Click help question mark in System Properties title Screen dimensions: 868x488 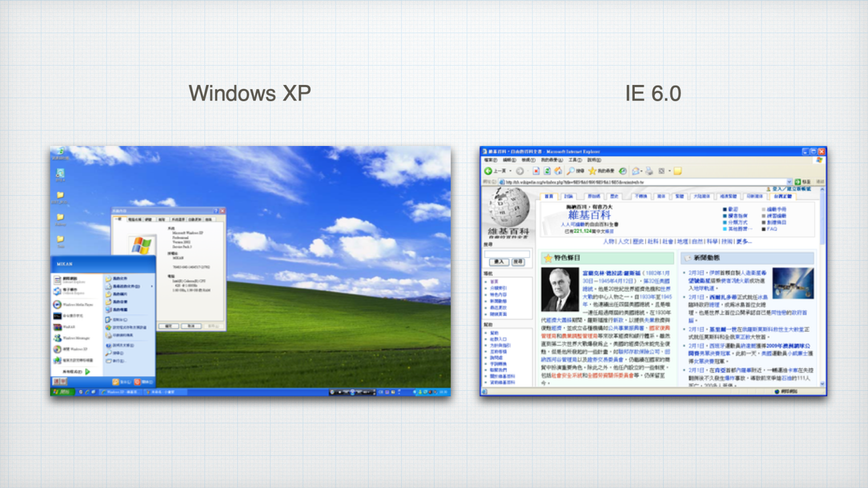tap(216, 211)
